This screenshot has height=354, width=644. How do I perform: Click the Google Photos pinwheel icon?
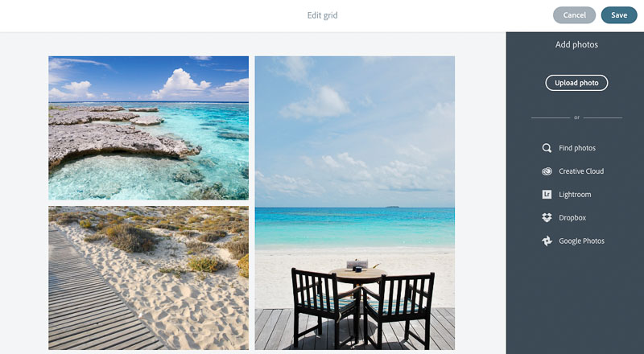tap(547, 241)
